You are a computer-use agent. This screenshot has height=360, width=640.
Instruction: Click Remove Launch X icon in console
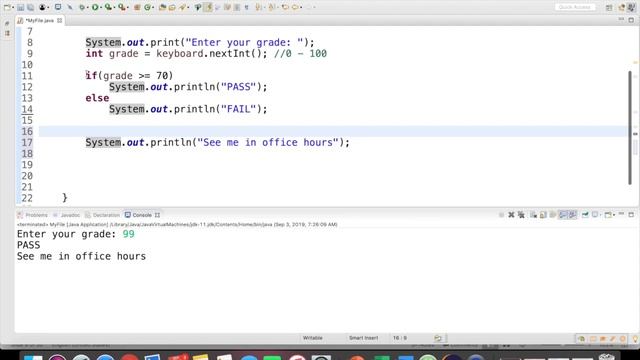point(511,215)
